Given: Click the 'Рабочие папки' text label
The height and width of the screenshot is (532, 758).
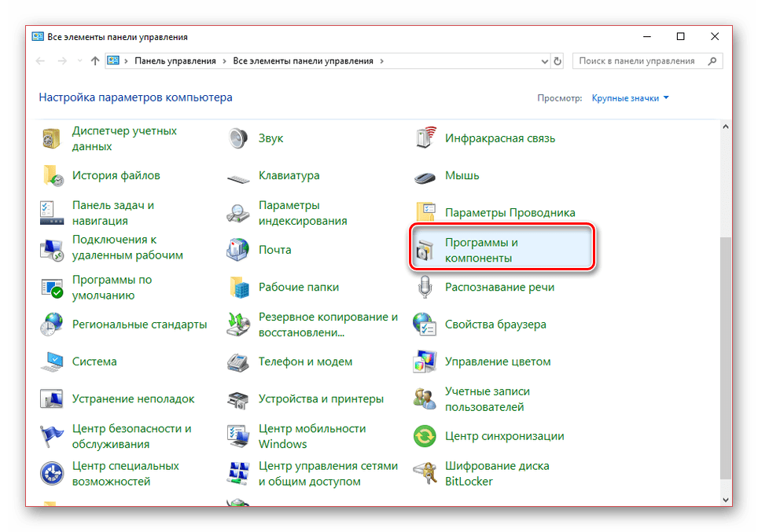Looking at the screenshot, I should pyautogui.click(x=299, y=288).
